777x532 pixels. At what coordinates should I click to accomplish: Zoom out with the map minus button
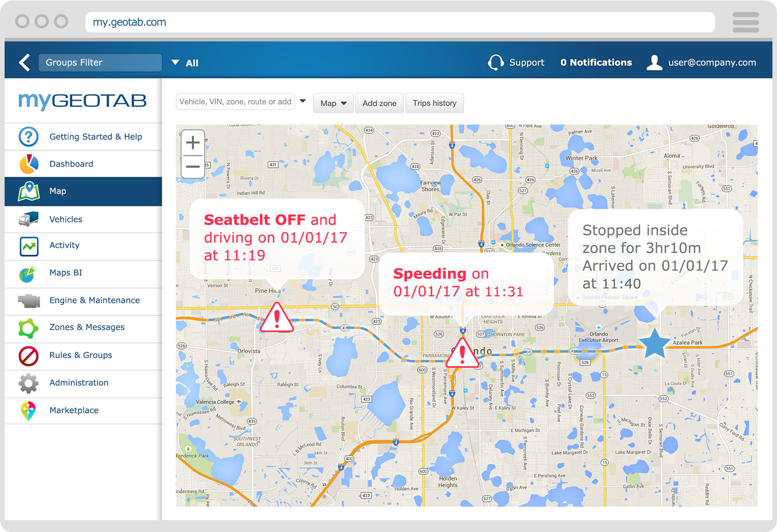pos(193,167)
